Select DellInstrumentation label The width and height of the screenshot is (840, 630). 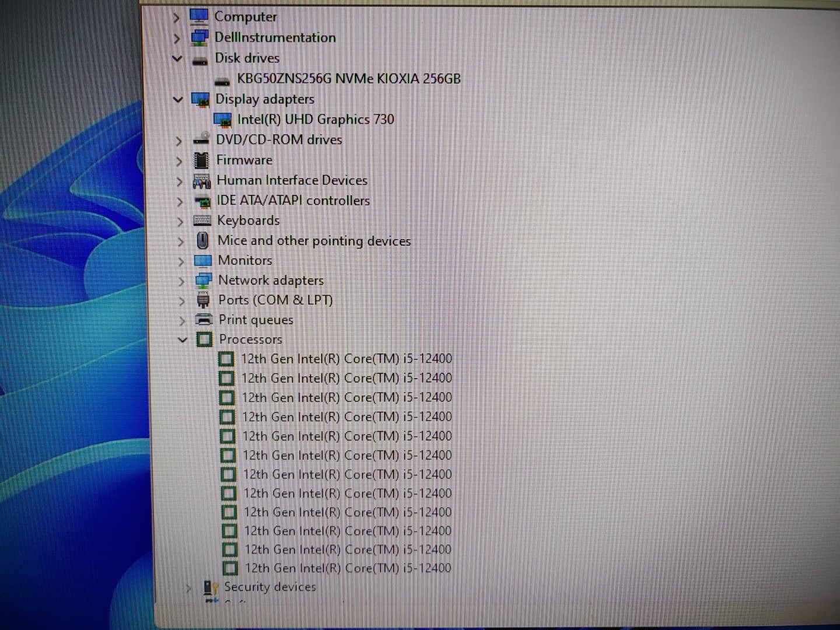pos(275,37)
